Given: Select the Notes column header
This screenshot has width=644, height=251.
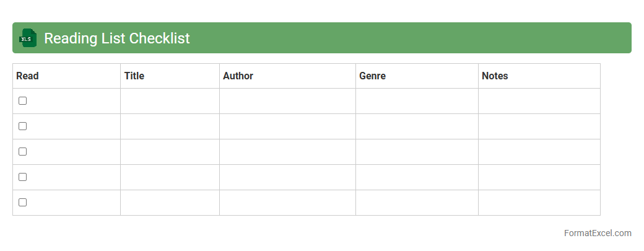Looking at the screenshot, I should [x=495, y=76].
